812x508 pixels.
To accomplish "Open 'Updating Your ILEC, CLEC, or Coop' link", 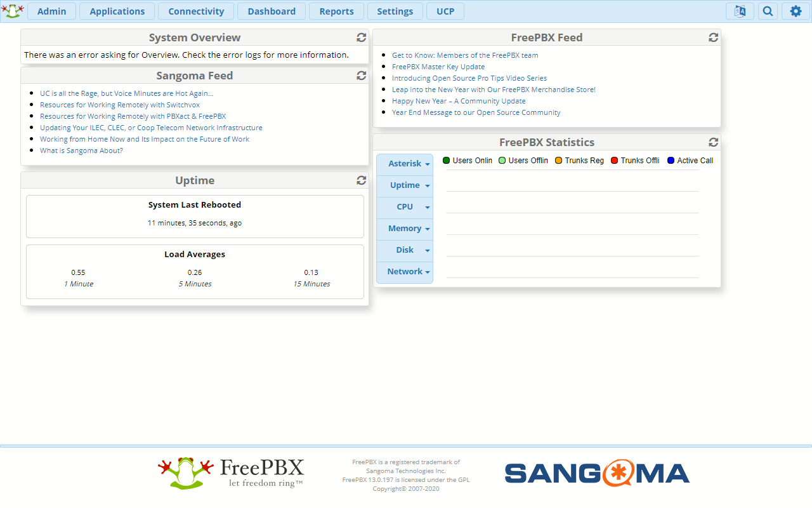I will pos(151,128).
